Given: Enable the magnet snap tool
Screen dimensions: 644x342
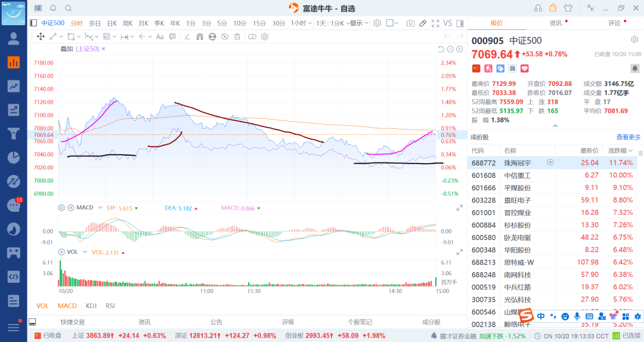Looking at the screenshot, I should pyautogui.click(x=200, y=36).
